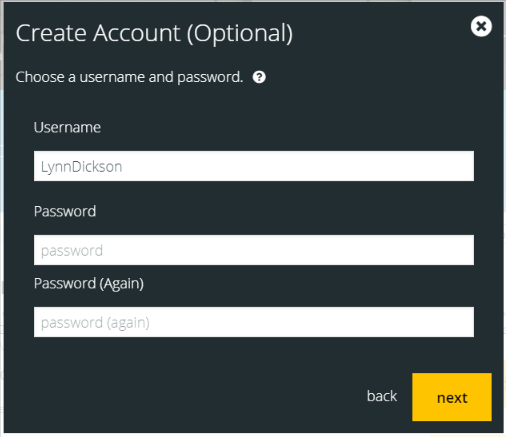Click the Password (Again) label

pos(89,284)
